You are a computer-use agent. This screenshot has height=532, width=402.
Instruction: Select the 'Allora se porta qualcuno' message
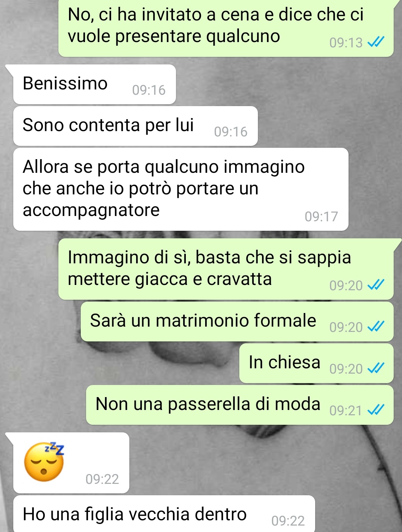tap(181, 189)
